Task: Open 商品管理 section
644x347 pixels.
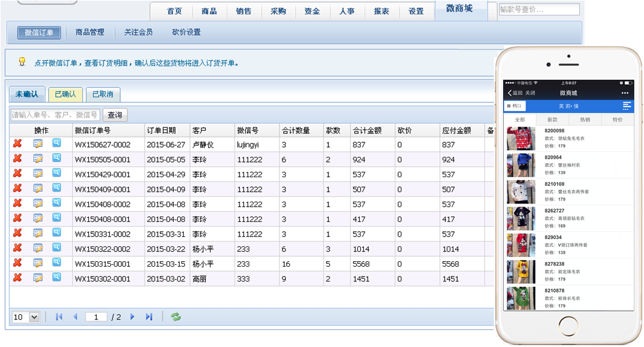Action: tap(90, 32)
